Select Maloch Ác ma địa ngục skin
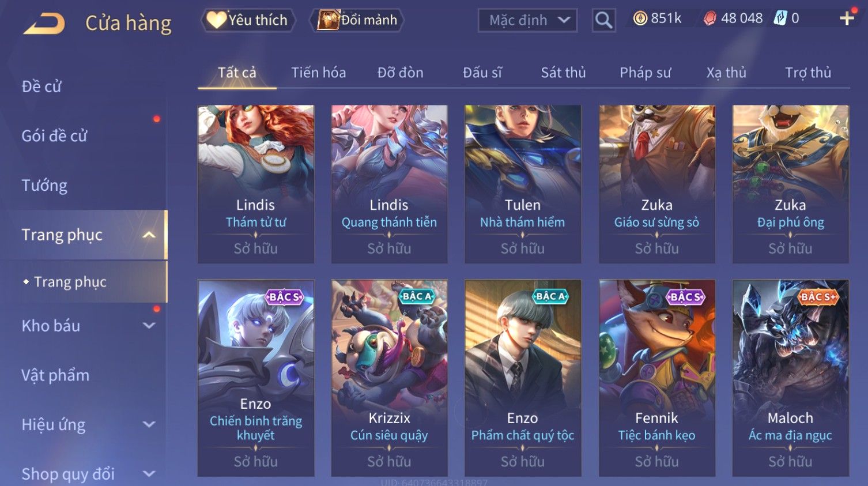This screenshot has height=486, width=868. pos(790,378)
